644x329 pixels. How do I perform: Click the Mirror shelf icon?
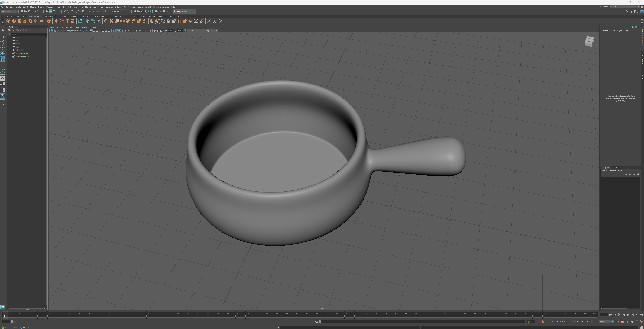pyautogui.click(x=123, y=21)
